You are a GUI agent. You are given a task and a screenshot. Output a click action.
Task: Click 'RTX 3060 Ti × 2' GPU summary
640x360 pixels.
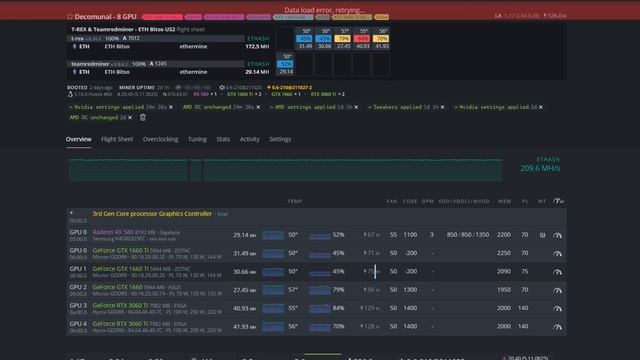327,94
